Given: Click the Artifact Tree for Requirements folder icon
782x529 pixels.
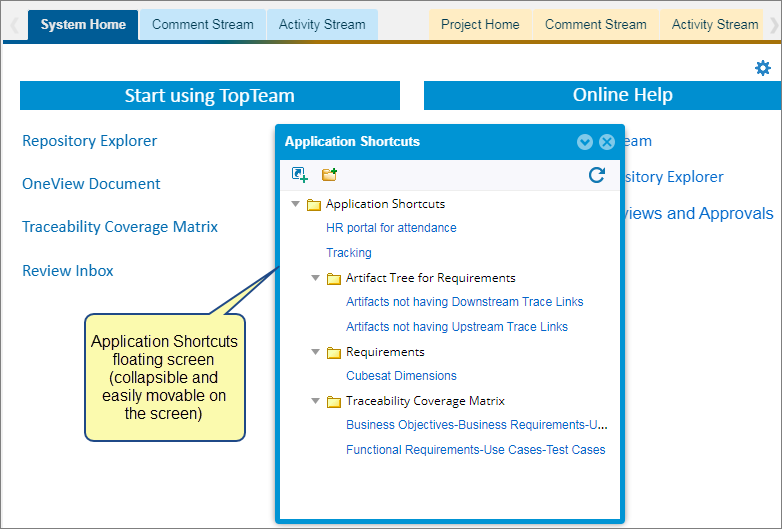Looking at the screenshot, I should click(x=334, y=278).
